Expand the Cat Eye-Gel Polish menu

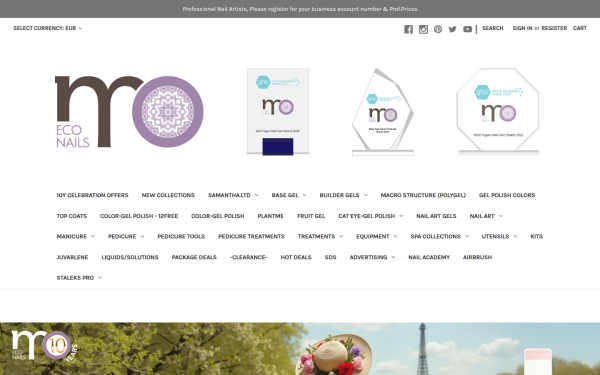[370, 216]
